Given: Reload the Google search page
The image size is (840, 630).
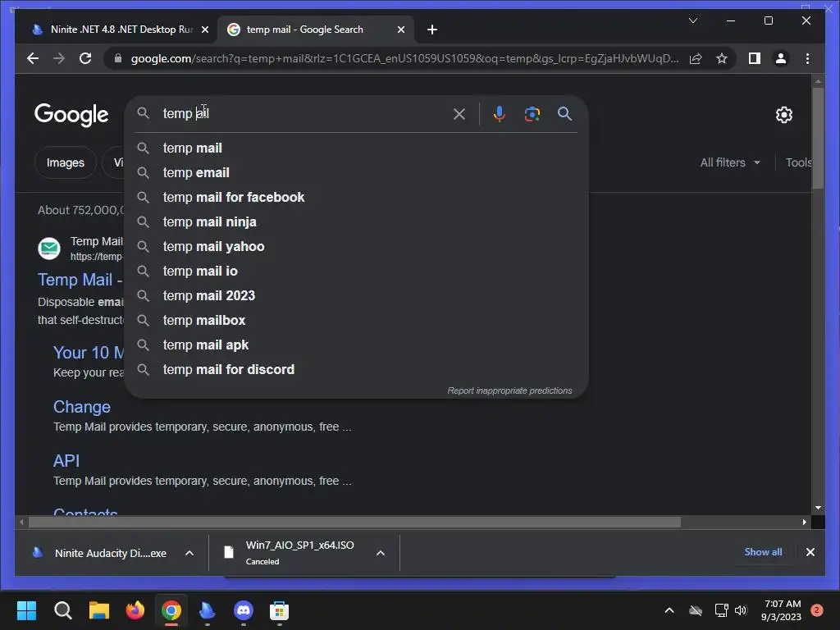Looking at the screenshot, I should click(x=85, y=58).
